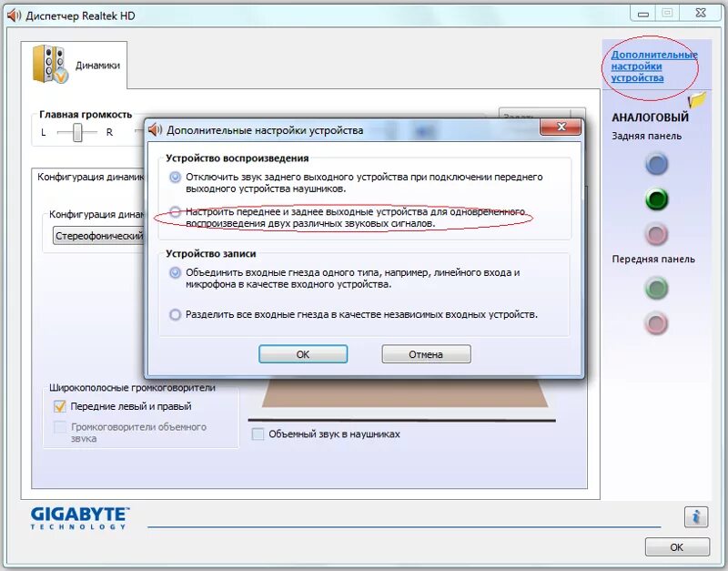Click OK in the additional settings dialog

(303, 354)
